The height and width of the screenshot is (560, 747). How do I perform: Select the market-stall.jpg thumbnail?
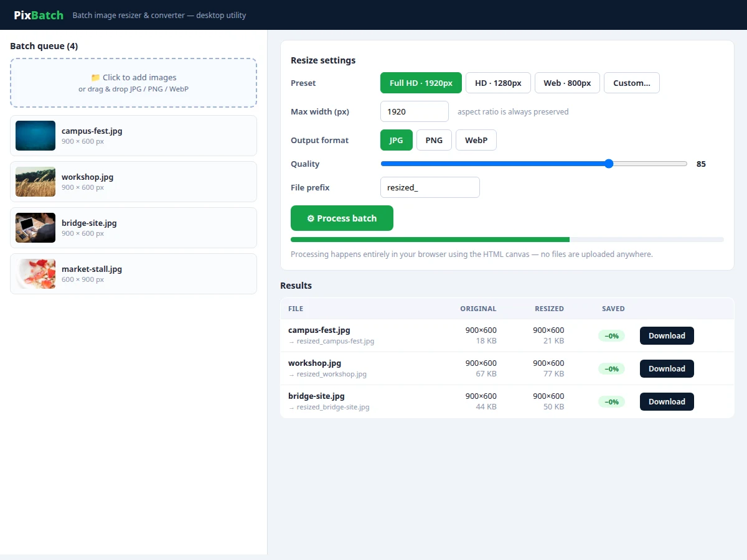tap(35, 274)
